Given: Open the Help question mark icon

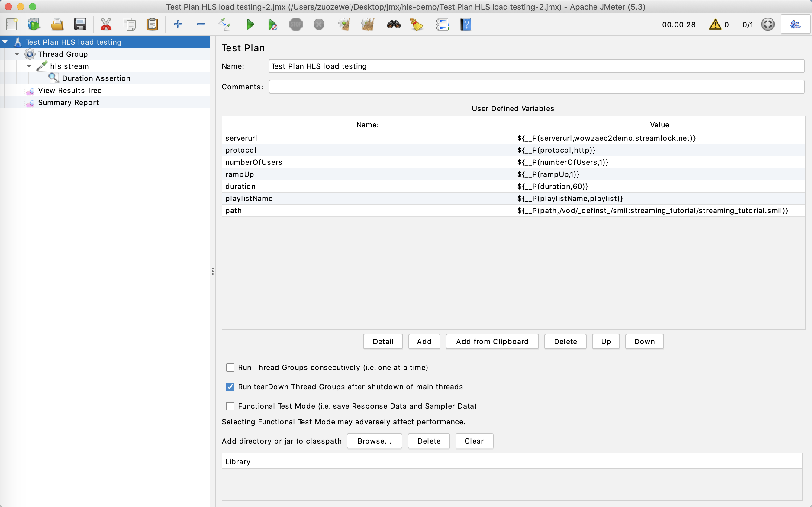Looking at the screenshot, I should point(466,24).
